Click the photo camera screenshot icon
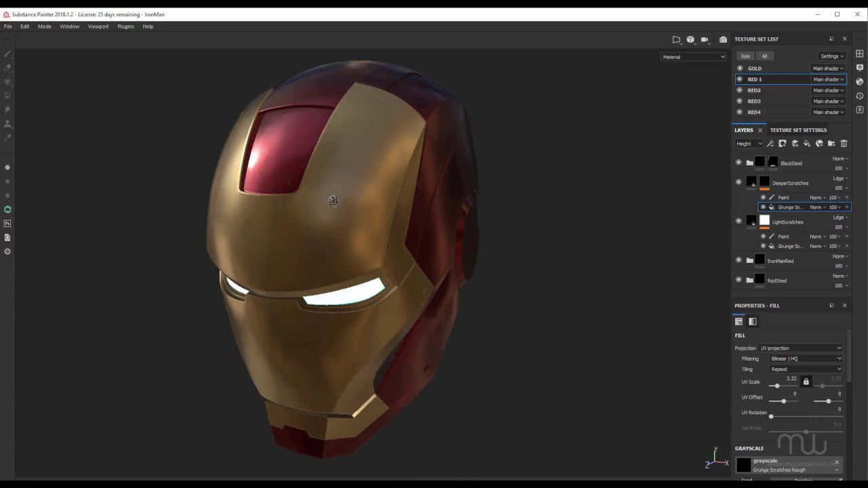 pos(723,40)
